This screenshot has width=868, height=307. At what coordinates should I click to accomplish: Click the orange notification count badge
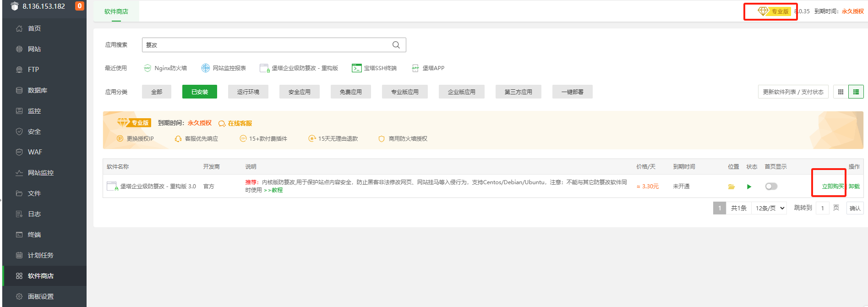pyautogui.click(x=80, y=6)
